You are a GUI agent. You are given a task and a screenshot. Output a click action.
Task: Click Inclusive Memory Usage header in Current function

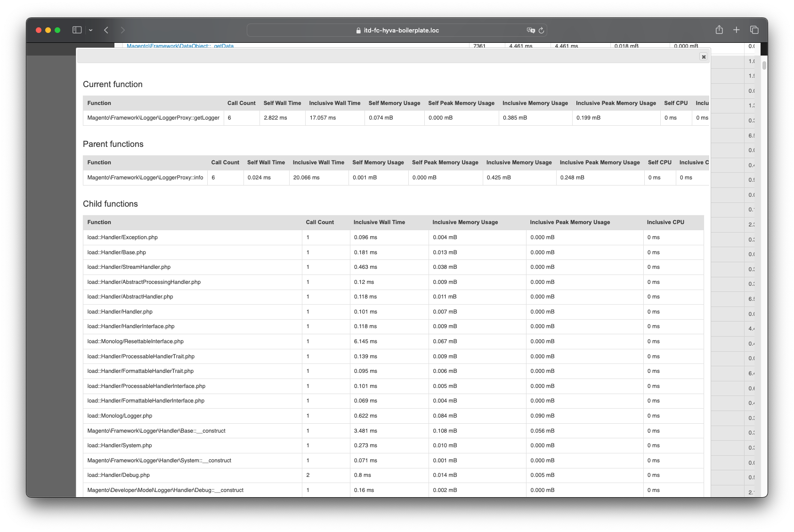pos(535,103)
